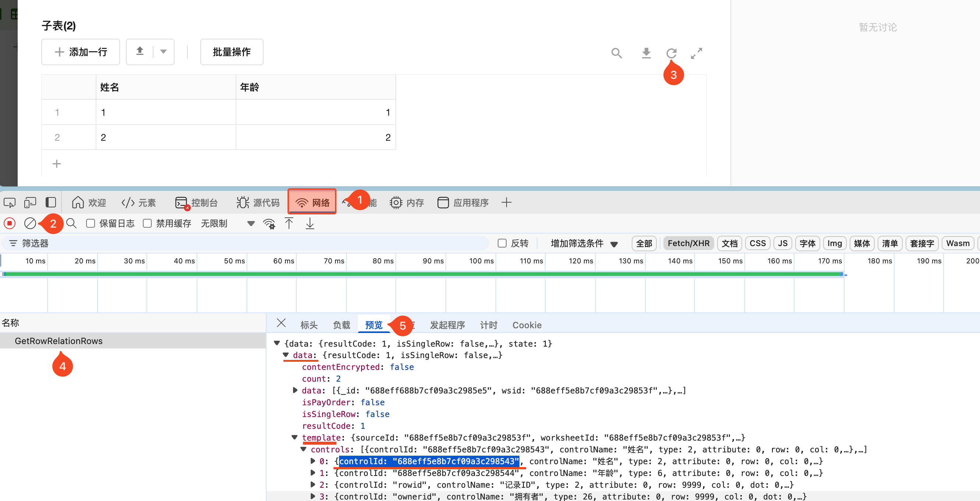Enable the 保留日志 checkbox
980x501 pixels.
click(x=91, y=223)
